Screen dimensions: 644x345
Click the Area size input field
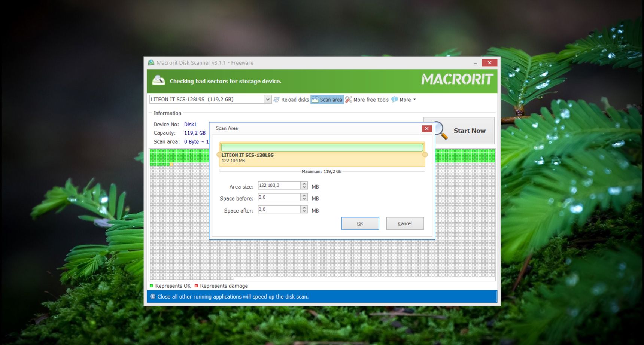click(x=279, y=186)
